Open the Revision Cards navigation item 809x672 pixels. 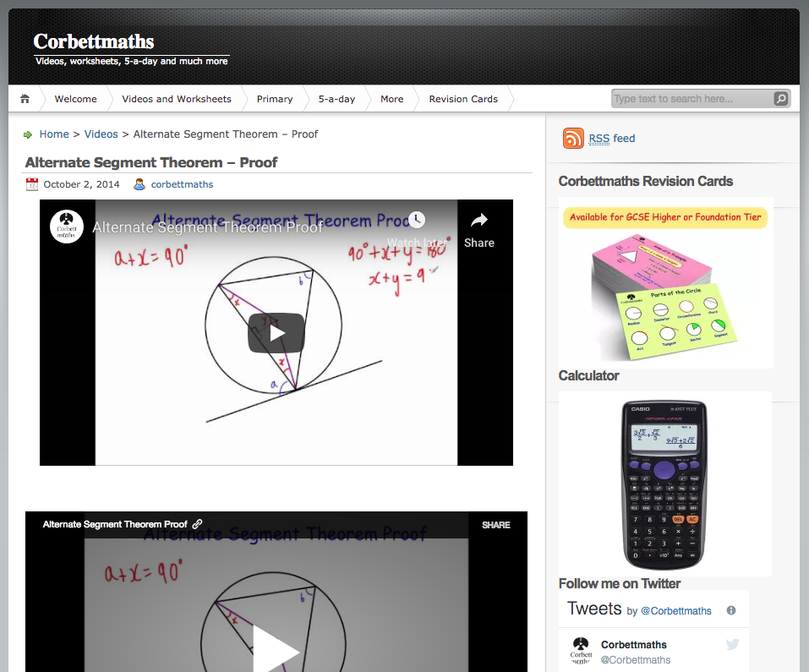[463, 99]
